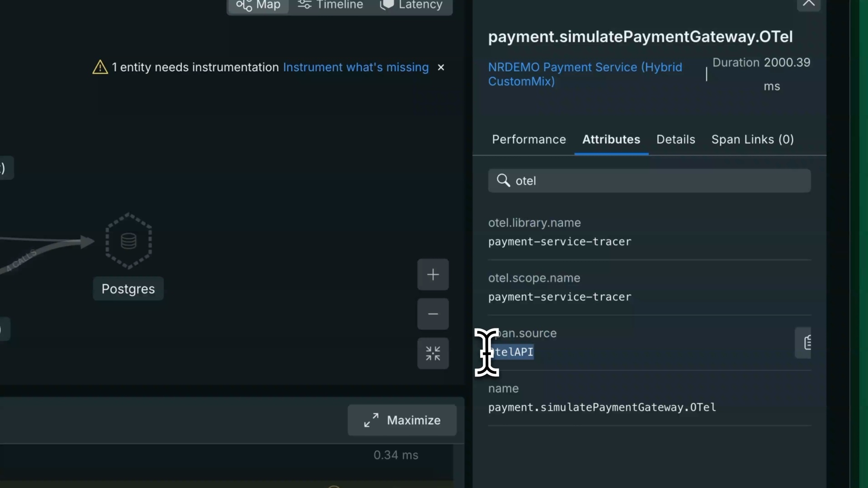Open the Span Links (0) tab

pyautogui.click(x=752, y=139)
